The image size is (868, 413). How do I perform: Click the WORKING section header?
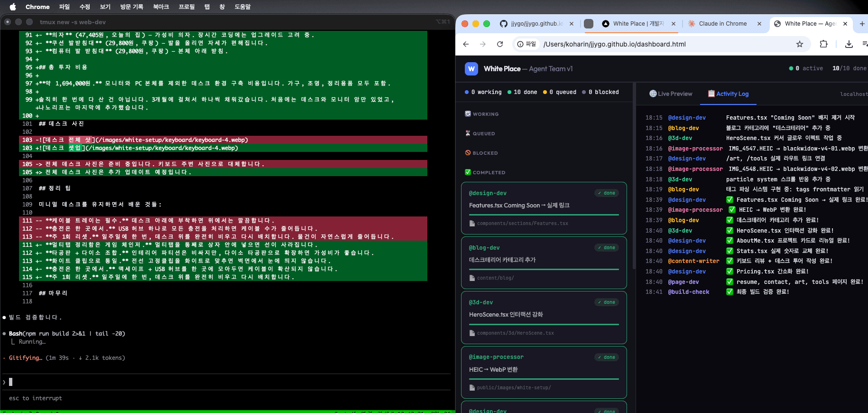click(x=482, y=114)
